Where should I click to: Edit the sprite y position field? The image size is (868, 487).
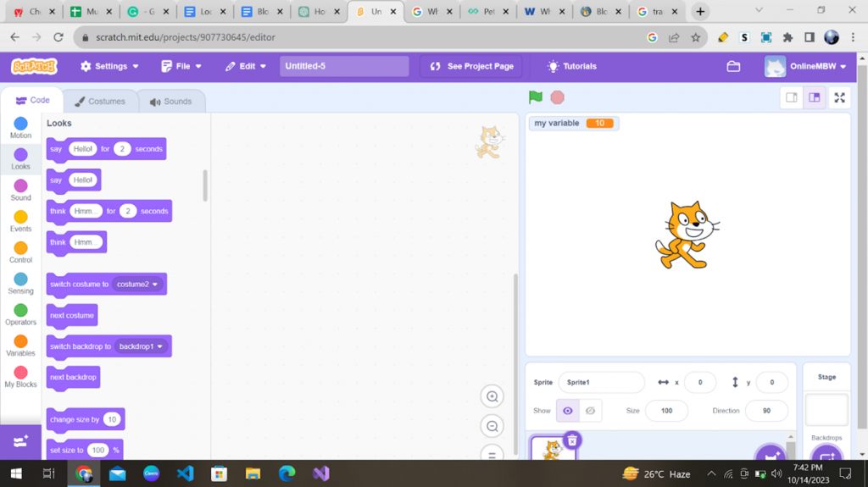click(x=771, y=383)
